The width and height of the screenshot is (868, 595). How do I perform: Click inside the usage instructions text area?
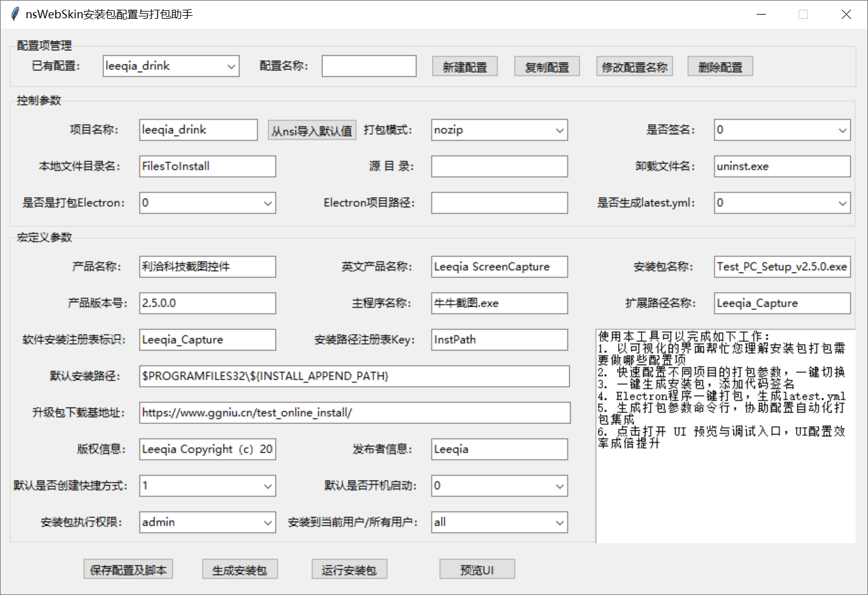[x=726, y=436]
